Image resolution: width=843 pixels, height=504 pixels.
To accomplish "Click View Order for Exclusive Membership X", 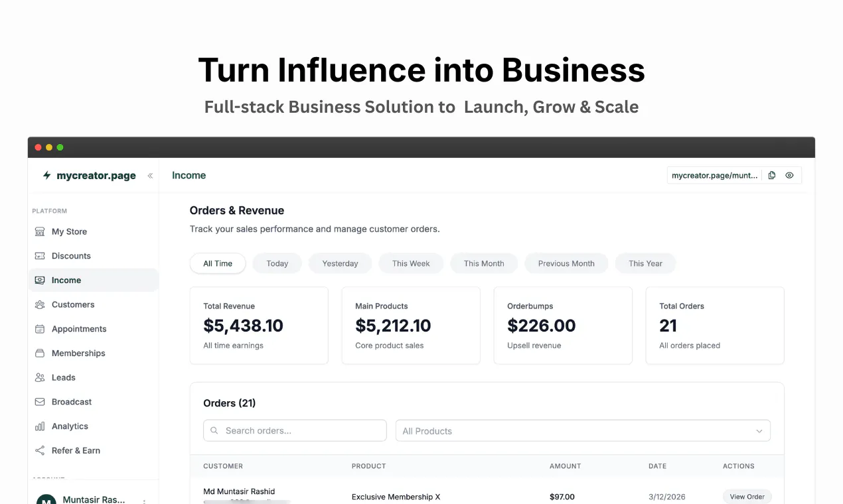I will pos(747,497).
